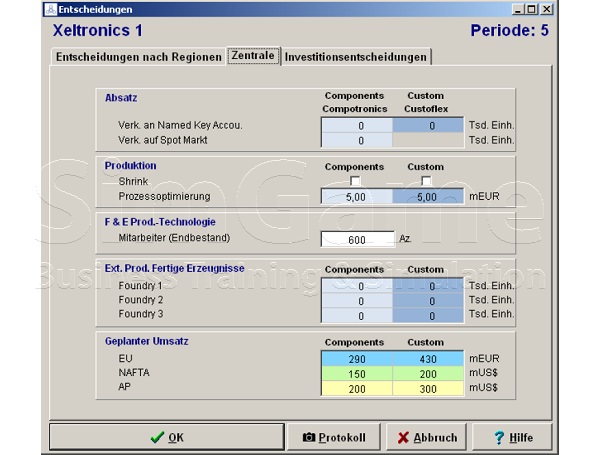Click Named Key Account field for Compotronics
This screenshot has width=600, height=455.
click(x=357, y=126)
